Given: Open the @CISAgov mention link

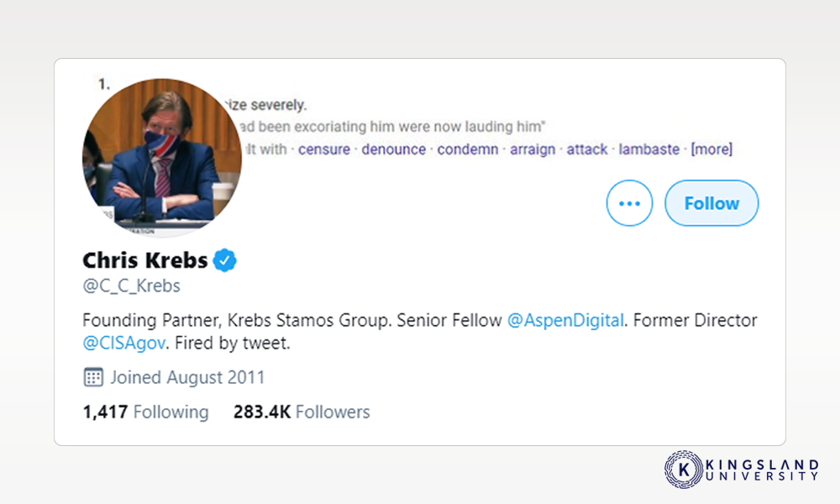Looking at the screenshot, I should (123, 343).
